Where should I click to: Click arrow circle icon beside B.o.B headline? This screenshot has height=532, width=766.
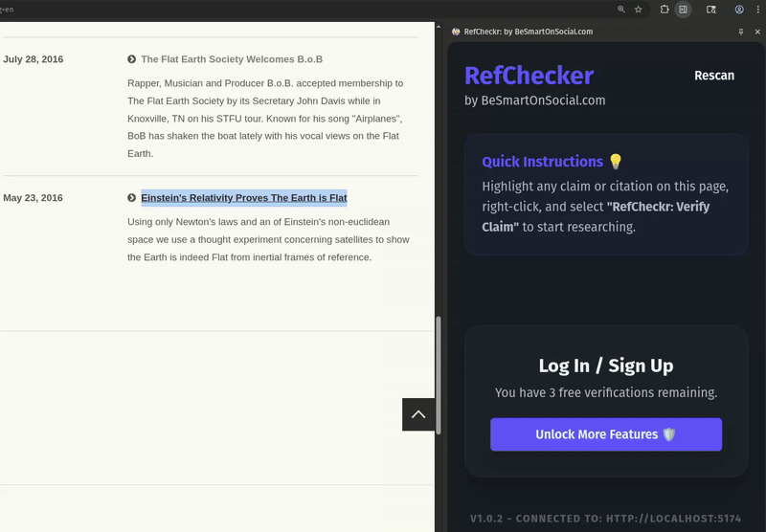[131, 59]
